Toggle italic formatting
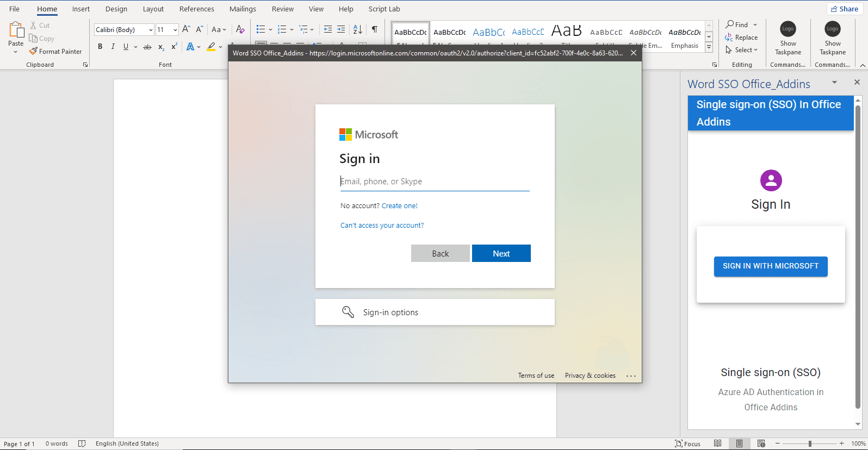 (x=113, y=47)
